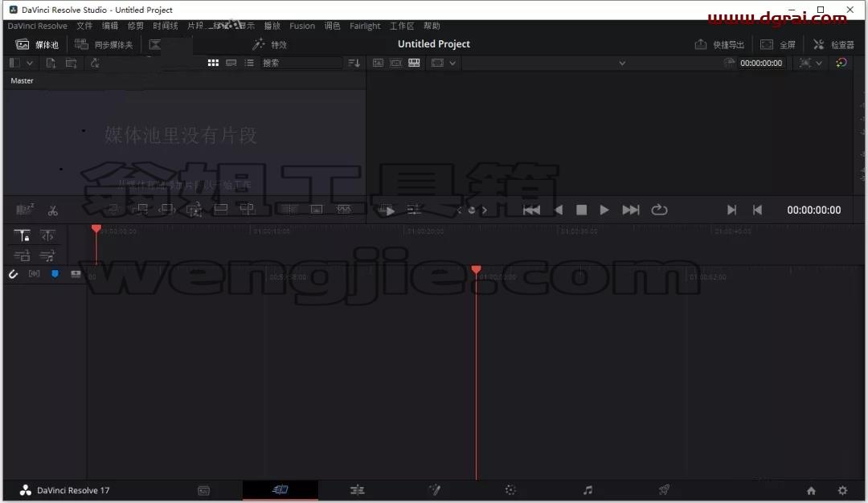
Task: Open the 播放 playback menu
Action: point(272,26)
